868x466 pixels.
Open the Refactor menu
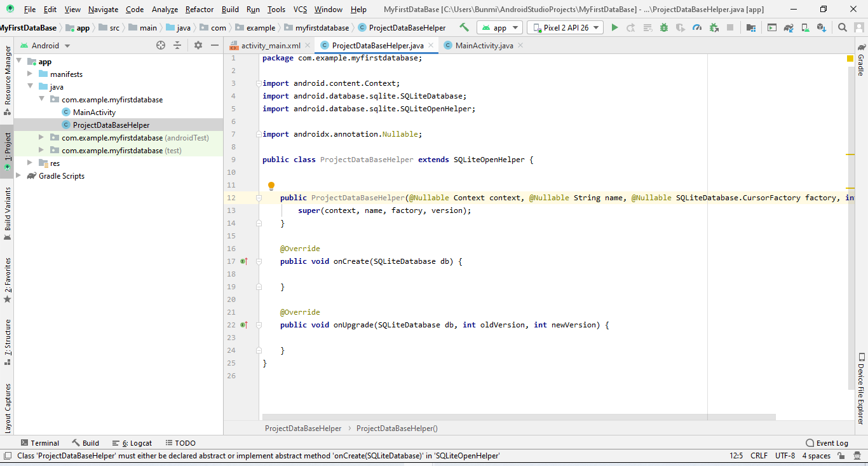(x=200, y=10)
